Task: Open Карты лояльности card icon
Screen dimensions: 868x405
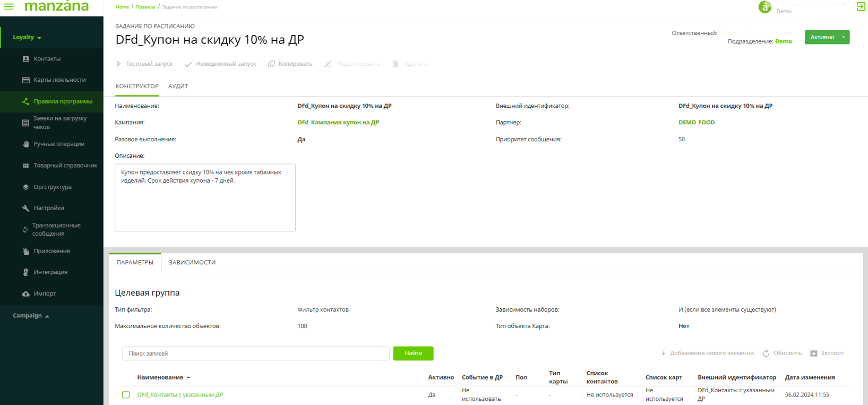Action: (25, 80)
